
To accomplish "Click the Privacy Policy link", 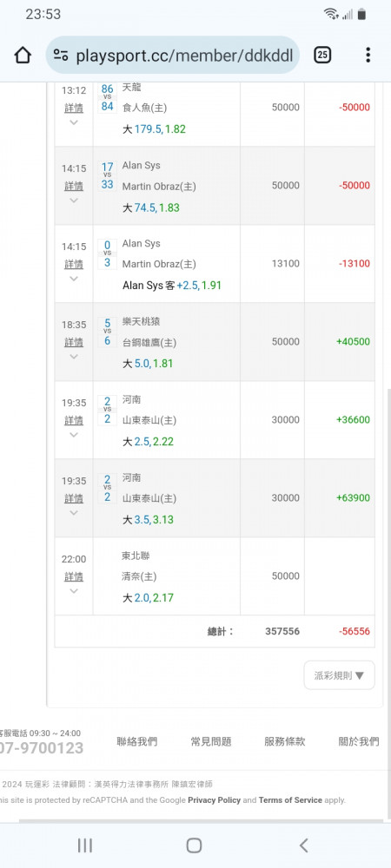I will tap(215, 800).
